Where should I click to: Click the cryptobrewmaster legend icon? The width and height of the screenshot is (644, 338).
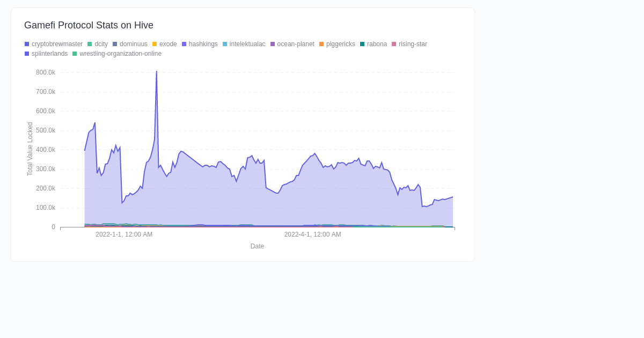(x=26, y=44)
